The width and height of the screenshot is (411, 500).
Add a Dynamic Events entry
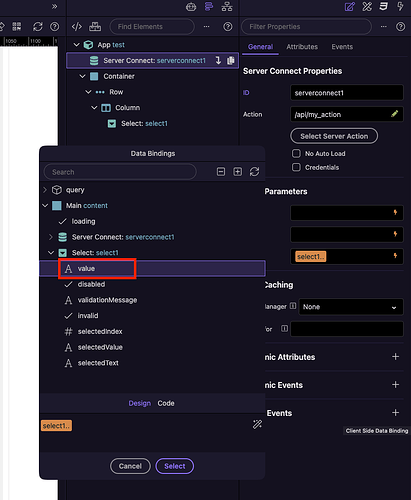(x=395, y=385)
